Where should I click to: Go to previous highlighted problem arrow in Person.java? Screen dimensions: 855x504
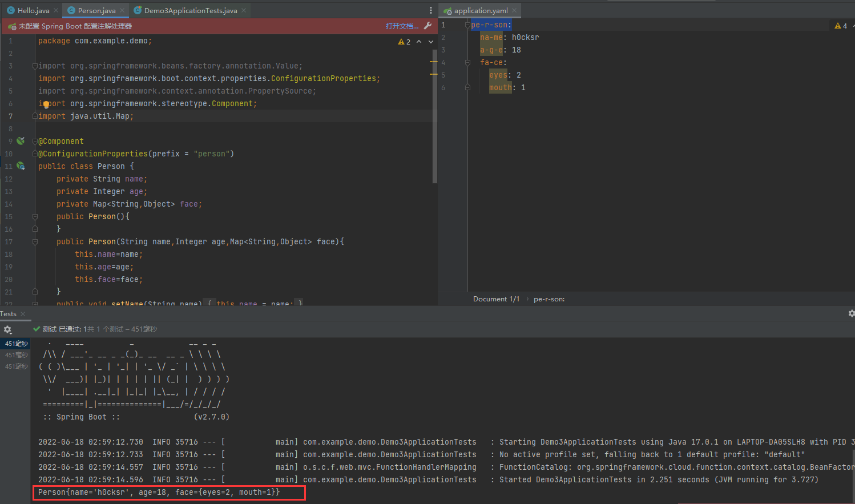tap(419, 42)
